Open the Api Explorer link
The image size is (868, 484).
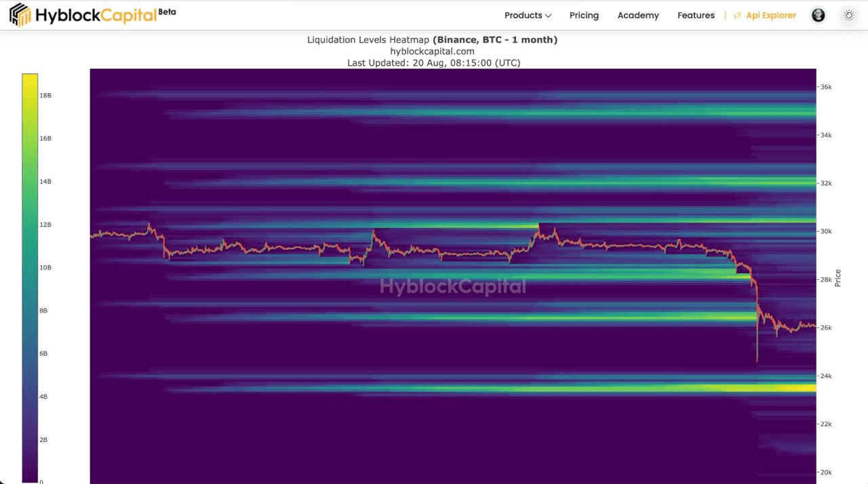[x=765, y=15]
